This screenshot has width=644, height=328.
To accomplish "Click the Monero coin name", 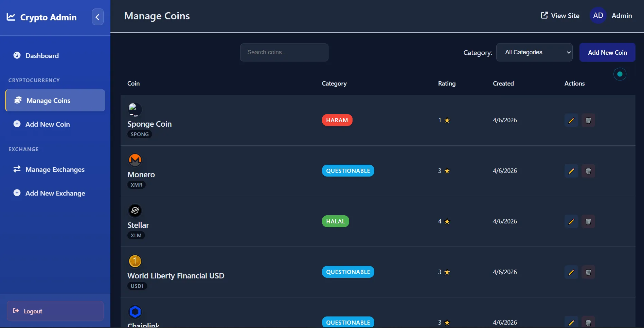I will click(x=141, y=175).
